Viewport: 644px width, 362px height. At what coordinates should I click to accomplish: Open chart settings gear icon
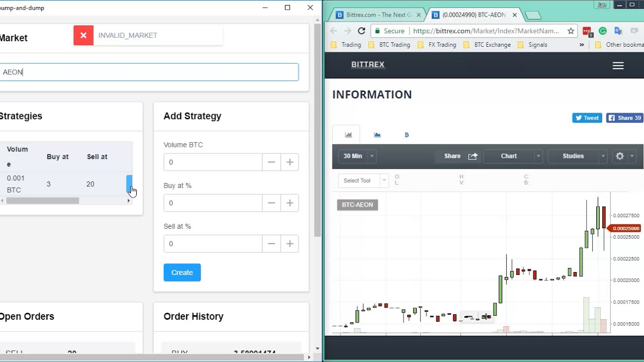(620, 156)
